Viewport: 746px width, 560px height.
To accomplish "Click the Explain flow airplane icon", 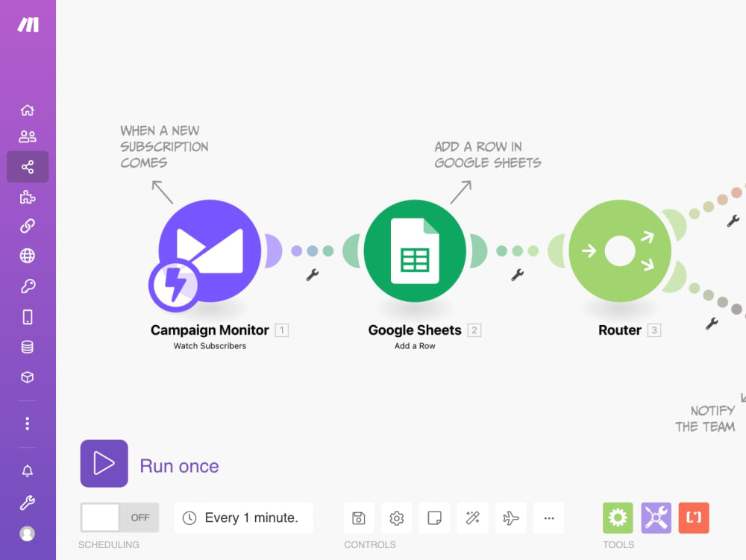I will 510,517.
